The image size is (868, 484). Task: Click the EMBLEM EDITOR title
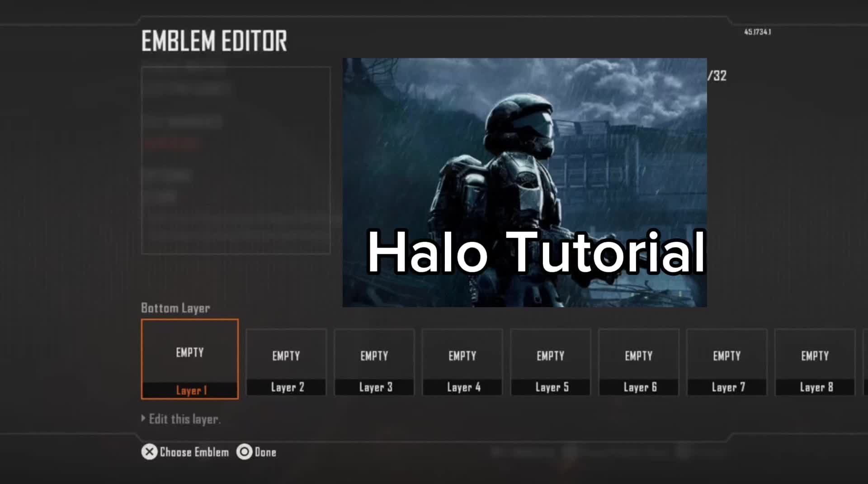coord(214,41)
